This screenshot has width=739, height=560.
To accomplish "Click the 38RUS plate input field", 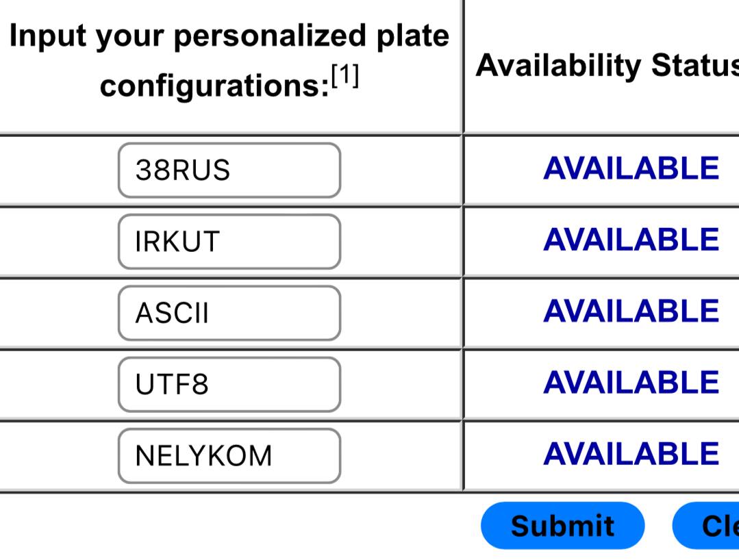I will point(229,170).
